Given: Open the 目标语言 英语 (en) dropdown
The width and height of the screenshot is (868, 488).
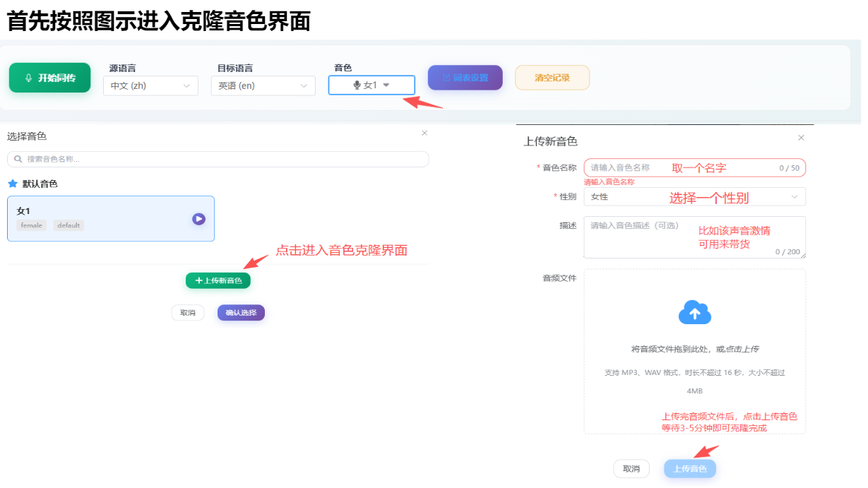Looking at the screenshot, I should tap(263, 86).
